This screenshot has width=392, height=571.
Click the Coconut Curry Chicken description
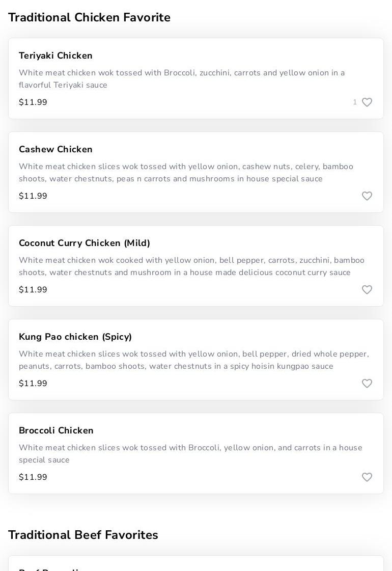(x=191, y=266)
